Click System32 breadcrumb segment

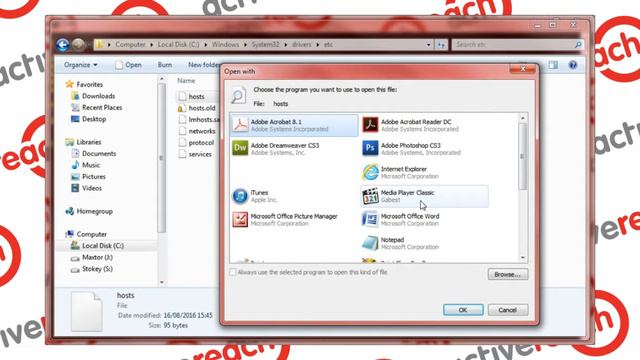[265, 44]
